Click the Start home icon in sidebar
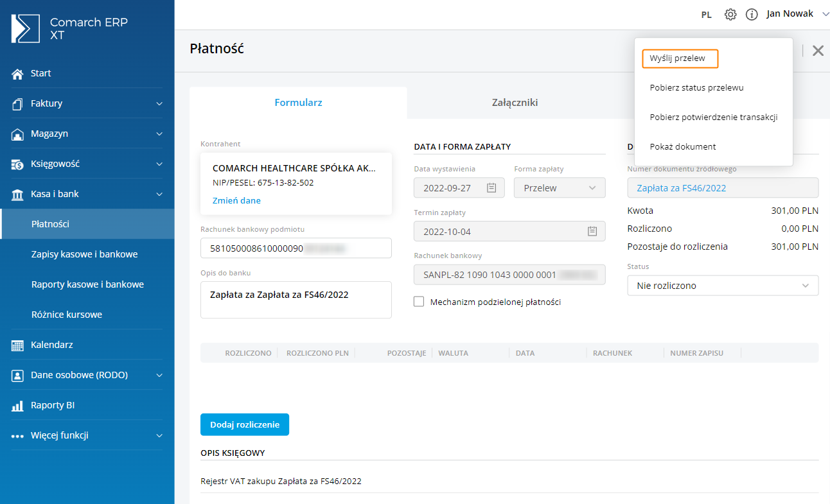 tap(18, 74)
